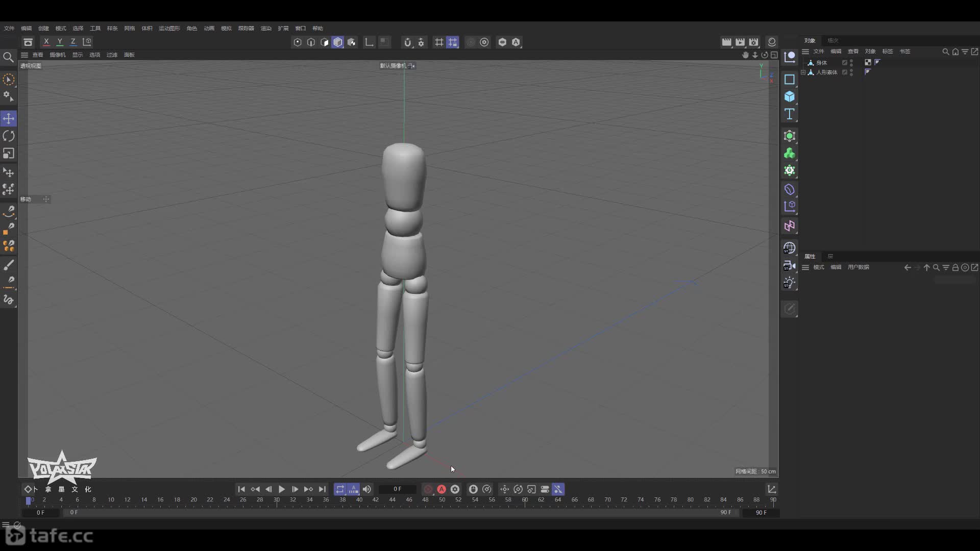This screenshot has width=980, height=551.
Task: Select the 属性 attributes tab
Action: [810, 256]
